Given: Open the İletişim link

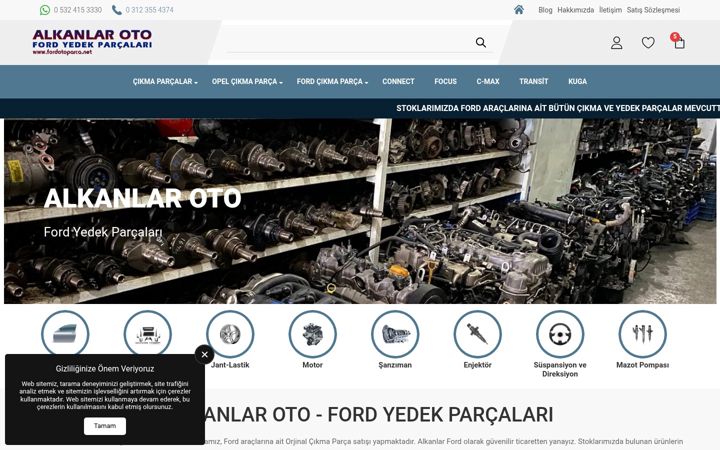Looking at the screenshot, I should tap(610, 10).
